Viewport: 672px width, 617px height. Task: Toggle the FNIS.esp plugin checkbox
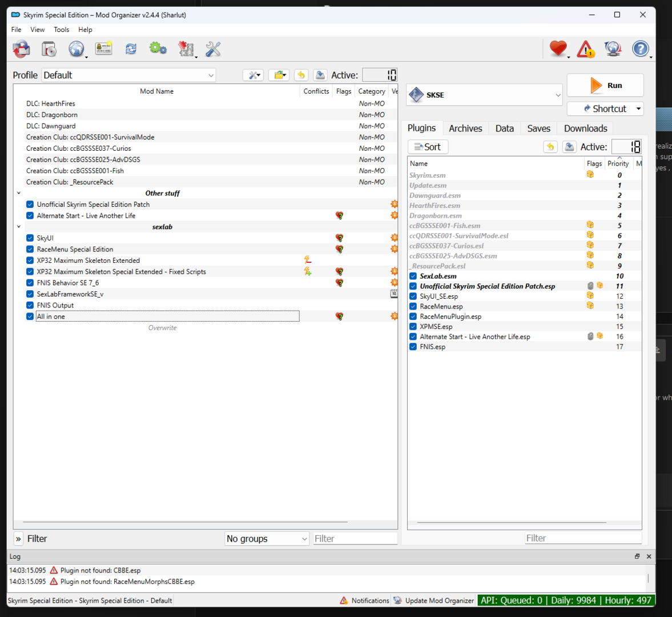[413, 346]
